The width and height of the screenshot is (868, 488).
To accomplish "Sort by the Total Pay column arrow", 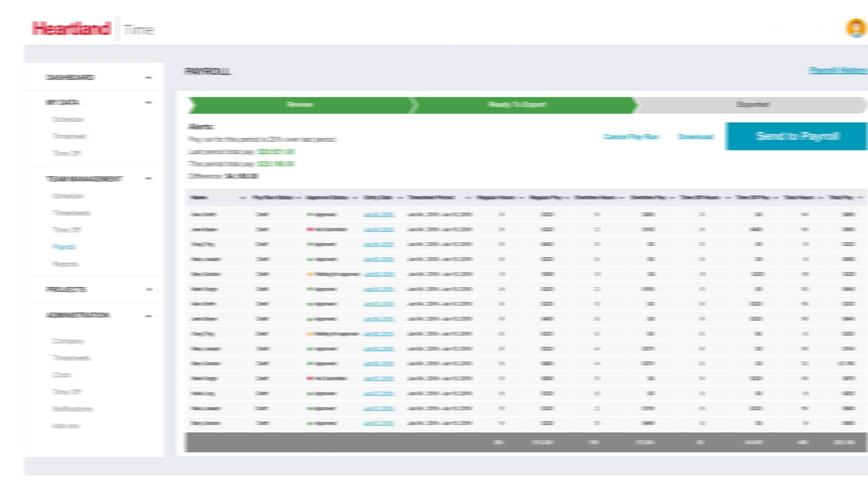I will coord(860,198).
